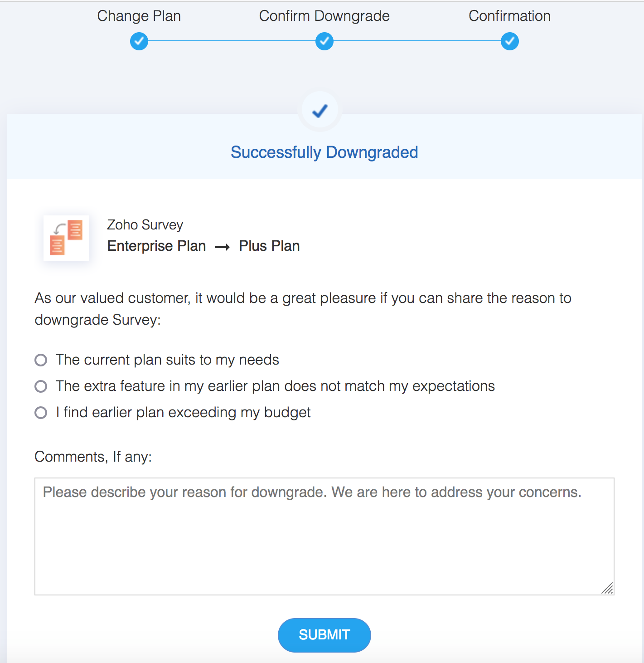Click the Plus Plan label

click(269, 246)
